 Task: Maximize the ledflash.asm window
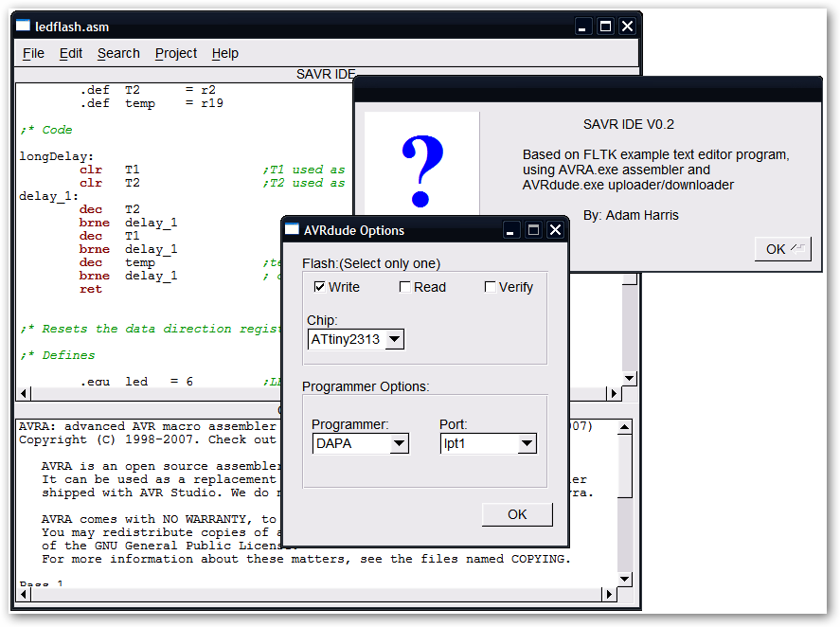pos(605,27)
